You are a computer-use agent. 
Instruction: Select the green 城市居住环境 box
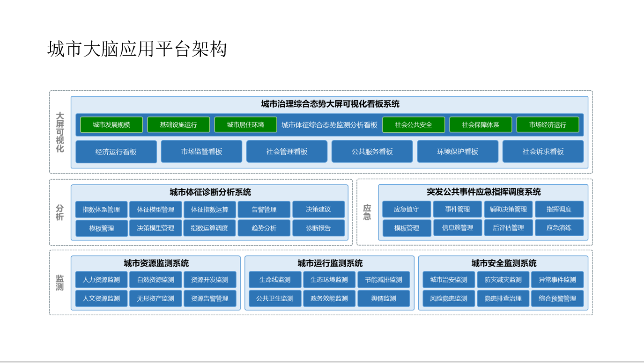pos(245,125)
